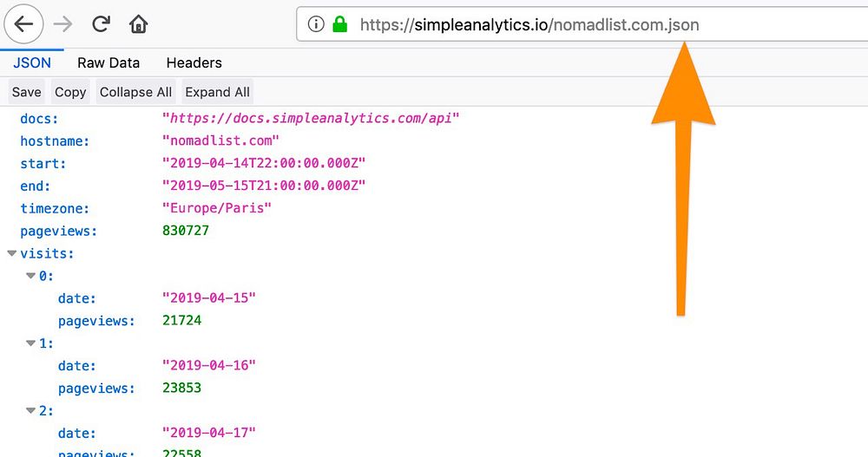
Task: Select the start value "2019-04-14T22:00:00.000Z"
Action: pyautogui.click(x=264, y=163)
